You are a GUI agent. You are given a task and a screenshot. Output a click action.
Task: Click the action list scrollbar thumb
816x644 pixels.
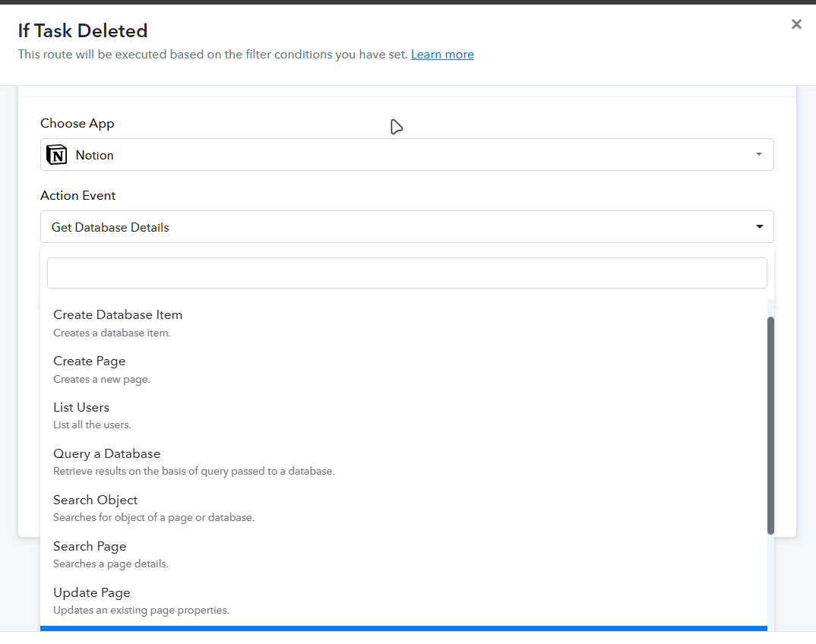[770, 425]
